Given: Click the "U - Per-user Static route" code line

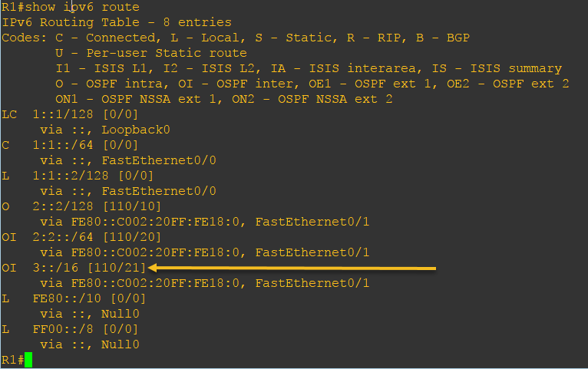Looking at the screenshot, I should (x=150, y=53).
